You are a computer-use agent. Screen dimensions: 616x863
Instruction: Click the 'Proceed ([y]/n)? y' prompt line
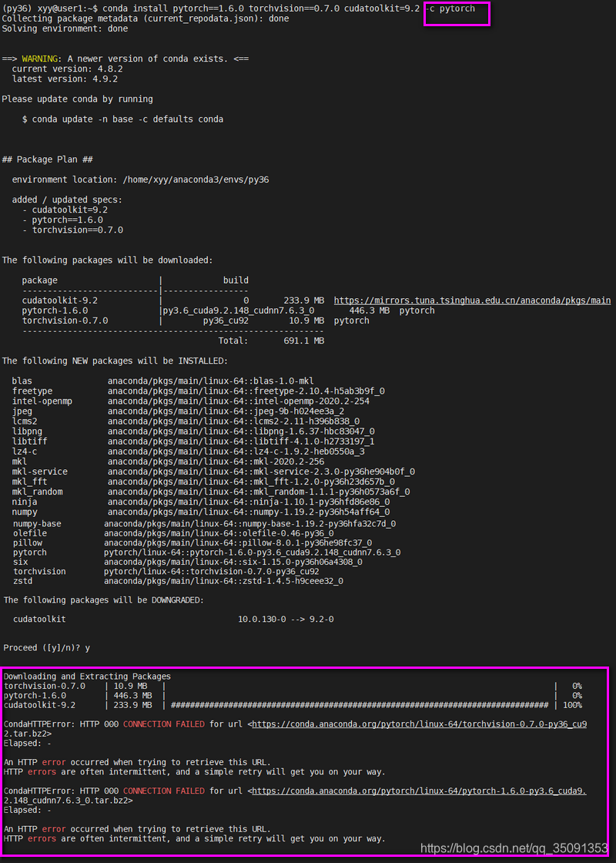47,648
